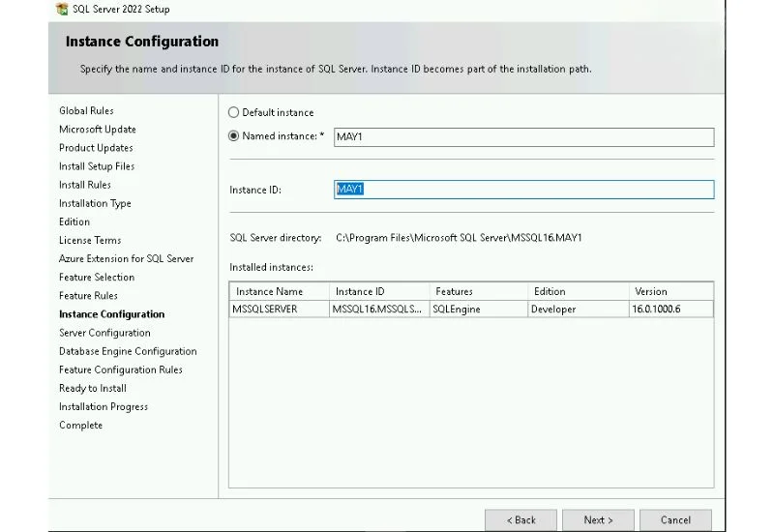Select the Default instance radio button

coord(233,112)
